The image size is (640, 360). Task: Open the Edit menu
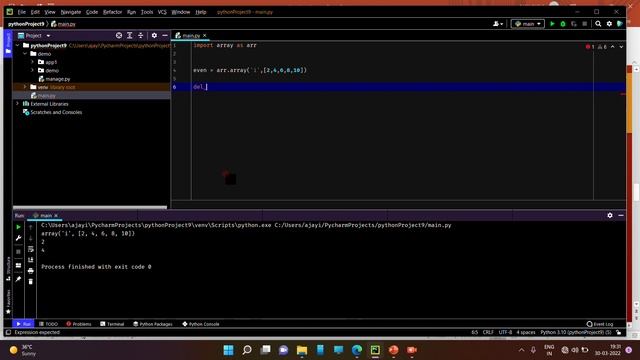coord(35,12)
